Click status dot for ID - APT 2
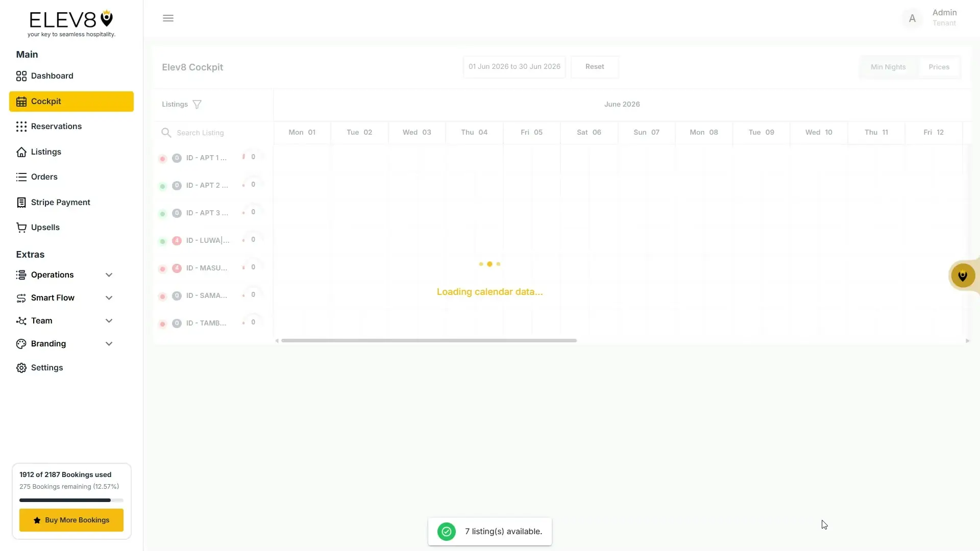This screenshot has height=551, width=980. [162, 186]
